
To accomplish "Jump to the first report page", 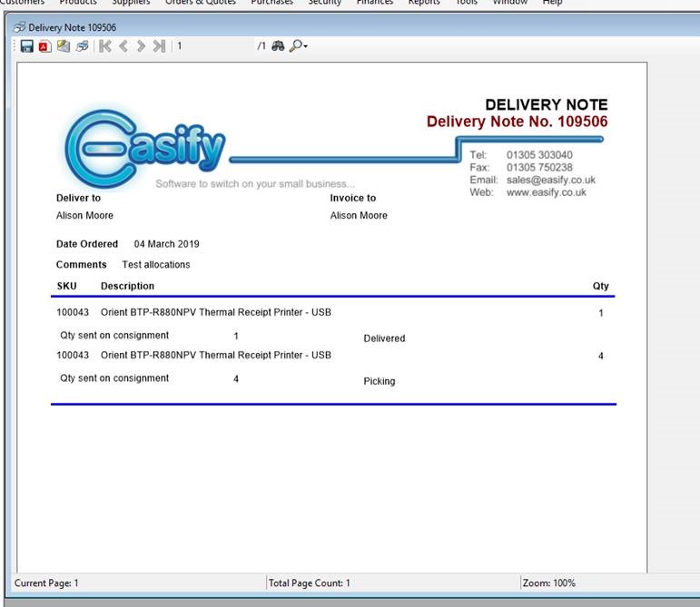I will [x=105, y=46].
